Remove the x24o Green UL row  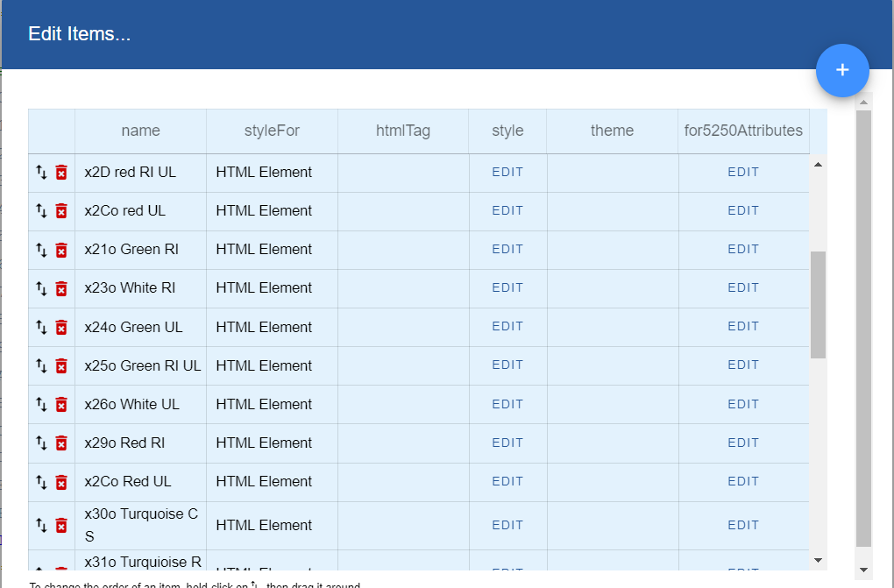tap(61, 327)
